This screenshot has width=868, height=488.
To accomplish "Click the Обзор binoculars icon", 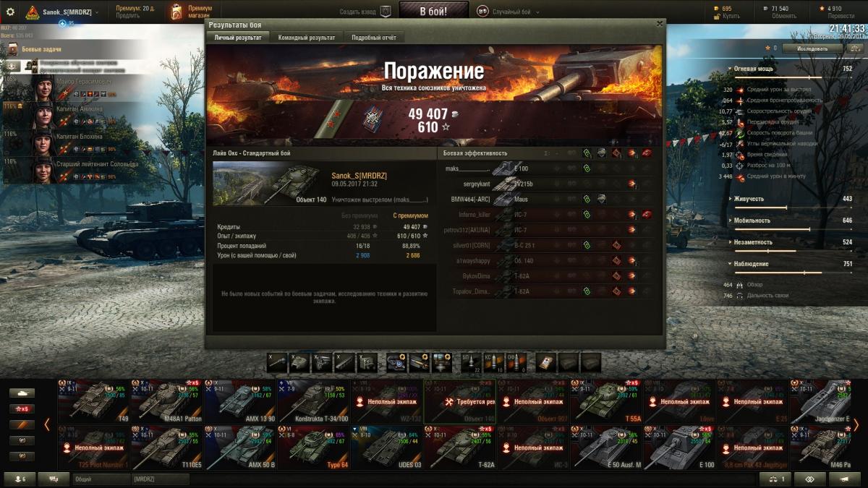I will [x=739, y=285].
